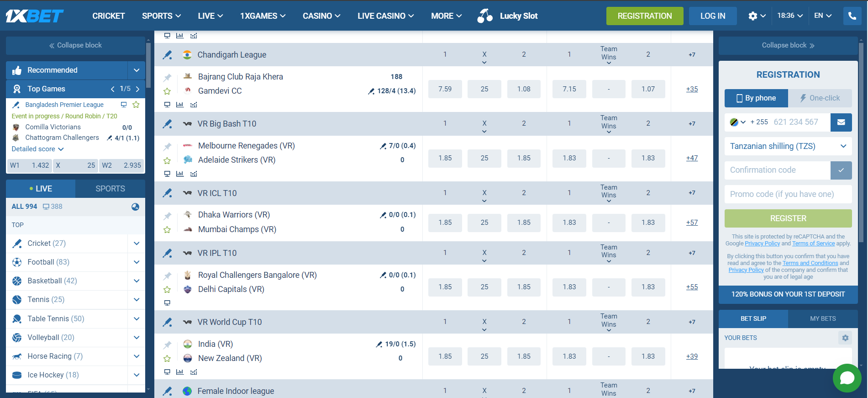Click envelope send SMS icon

(x=841, y=122)
